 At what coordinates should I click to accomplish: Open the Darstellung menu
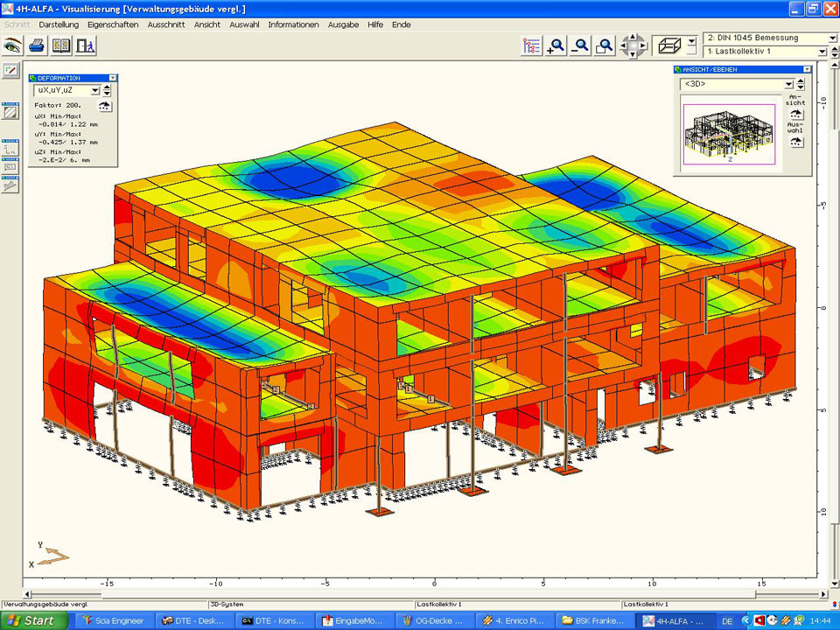coord(59,24)
